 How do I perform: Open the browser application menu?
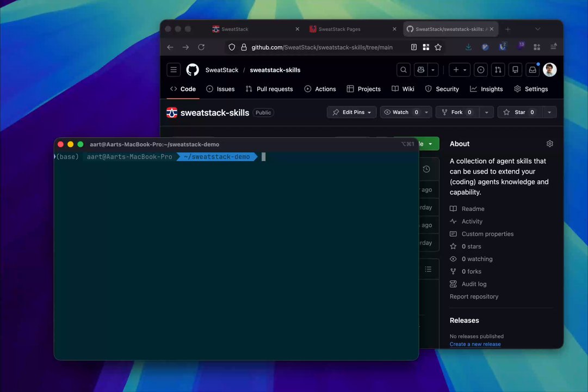coord(554,47)
